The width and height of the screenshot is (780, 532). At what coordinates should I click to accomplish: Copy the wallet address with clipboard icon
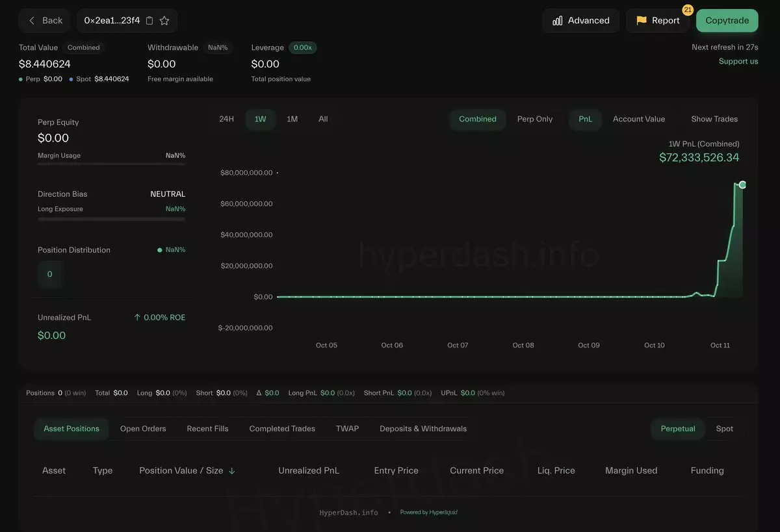click(149, 21)
